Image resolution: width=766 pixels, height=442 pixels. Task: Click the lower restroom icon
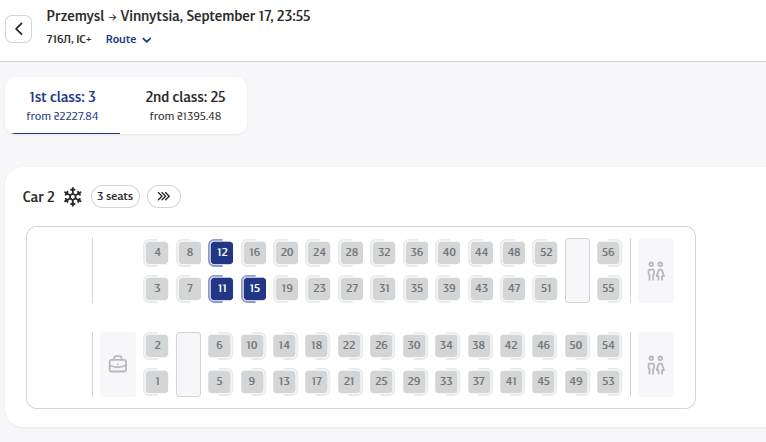(x=656, y=365)
